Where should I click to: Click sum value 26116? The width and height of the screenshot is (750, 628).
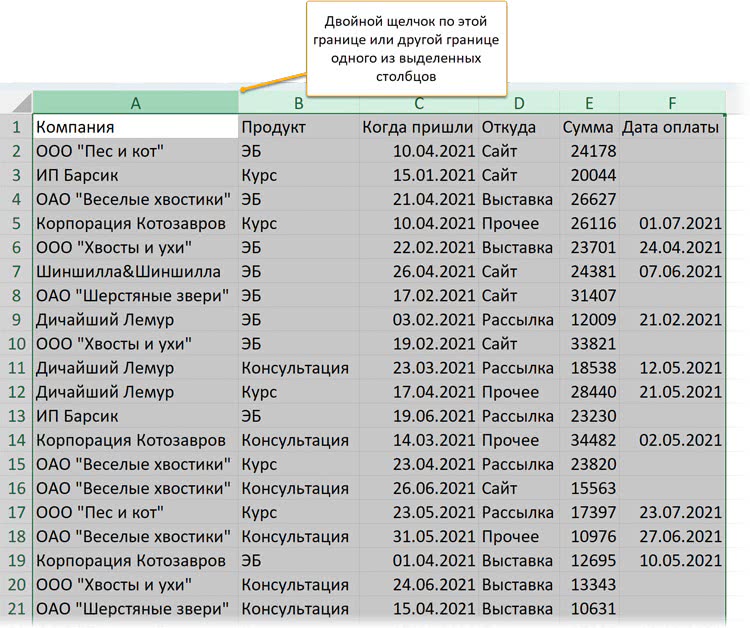(589, 223)
